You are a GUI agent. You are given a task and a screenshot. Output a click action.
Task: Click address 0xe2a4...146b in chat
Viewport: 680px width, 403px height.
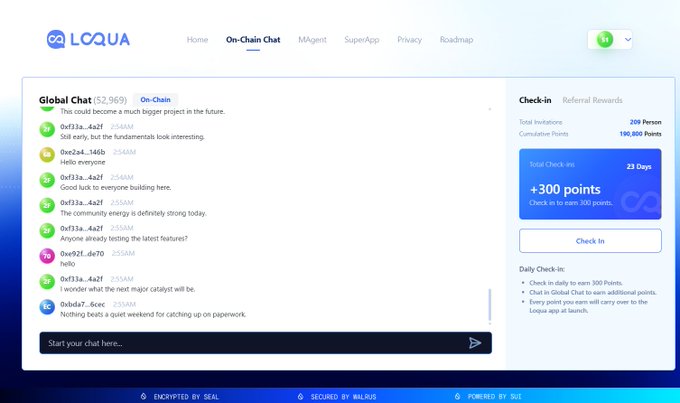coord(82,152)
